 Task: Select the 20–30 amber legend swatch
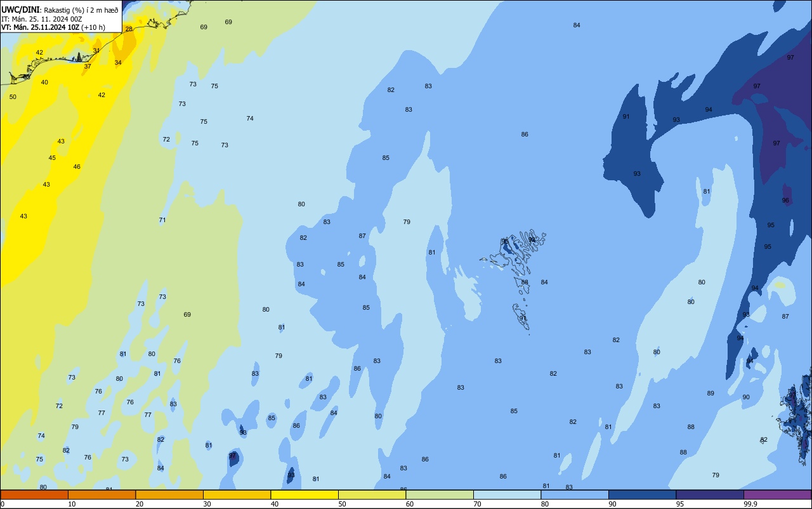click(169, 494)
